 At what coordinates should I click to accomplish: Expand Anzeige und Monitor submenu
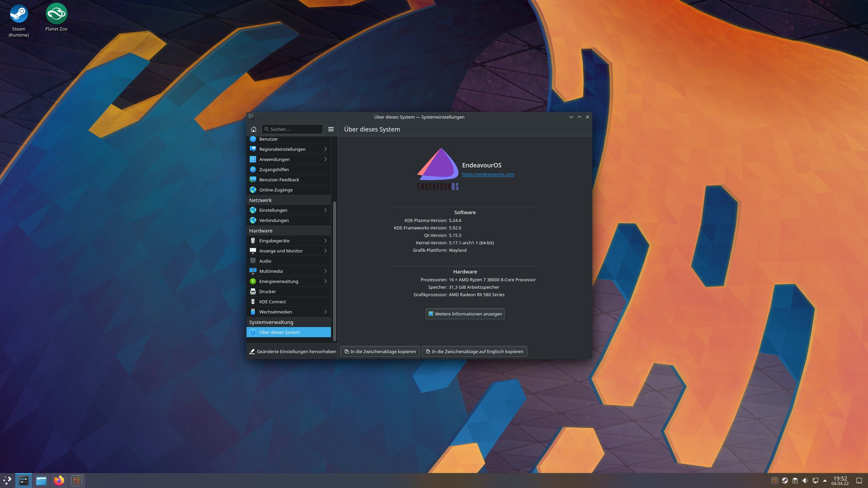point(325,251)
